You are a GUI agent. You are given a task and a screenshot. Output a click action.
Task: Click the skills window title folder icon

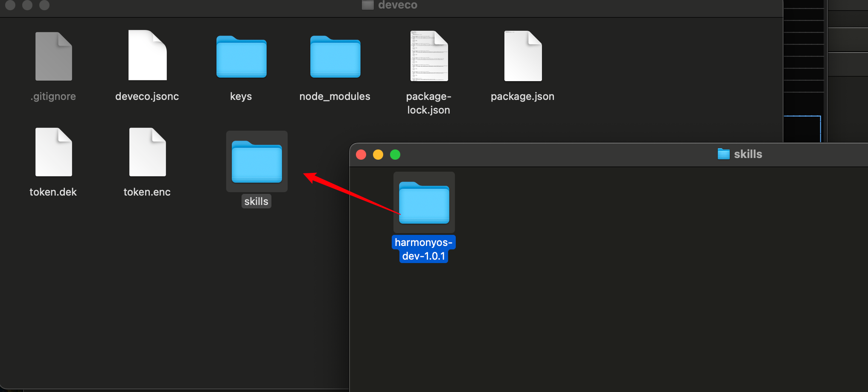[724, 154]
